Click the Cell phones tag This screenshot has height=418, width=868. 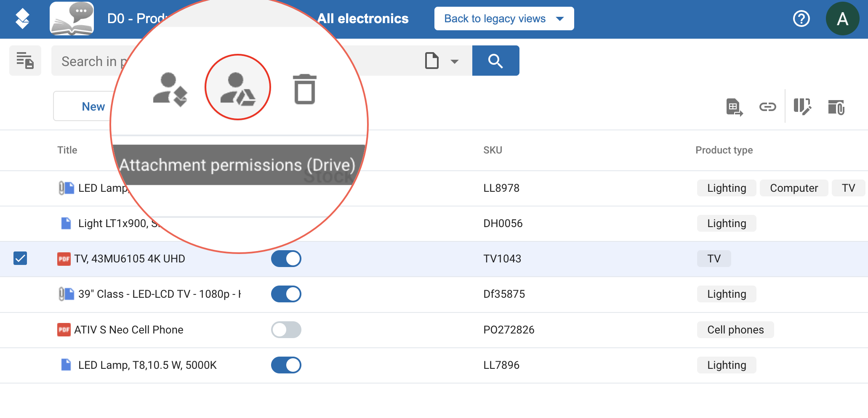pyautogui.click(x=735, y=330)
